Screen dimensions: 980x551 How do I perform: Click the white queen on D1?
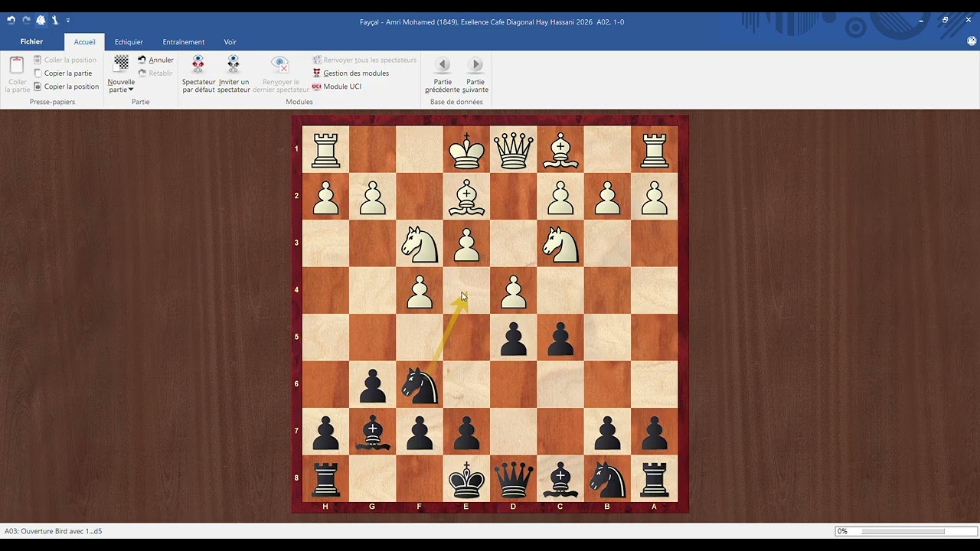(514, 149)
